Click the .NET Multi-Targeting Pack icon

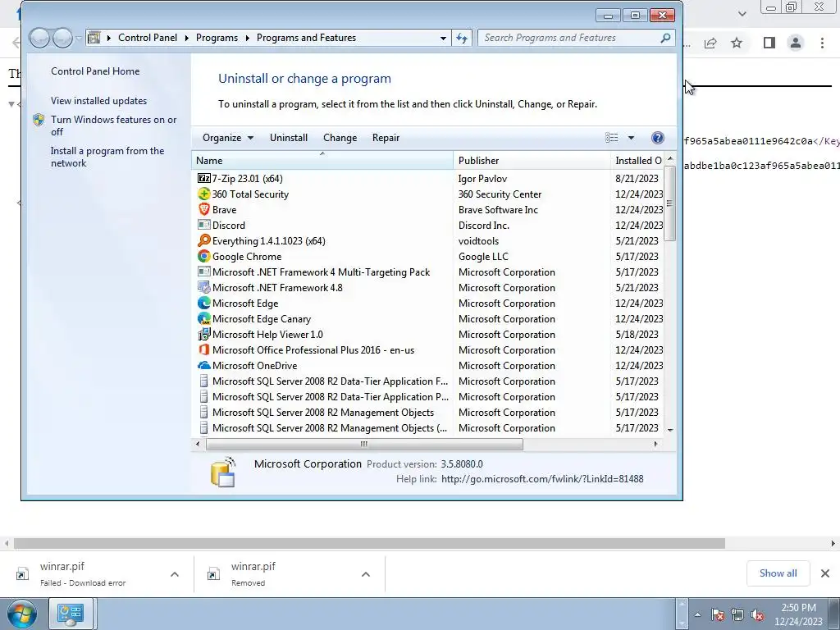pyautogui.click(x=203, y=272)
